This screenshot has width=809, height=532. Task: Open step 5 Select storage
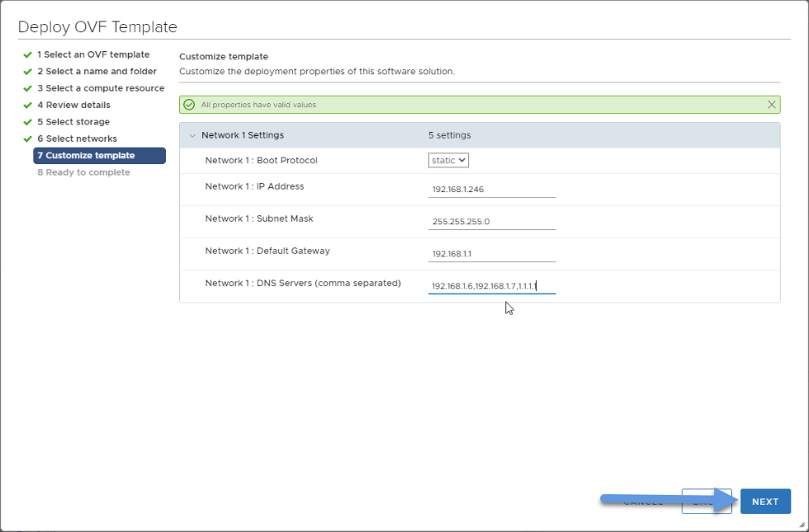73,122
